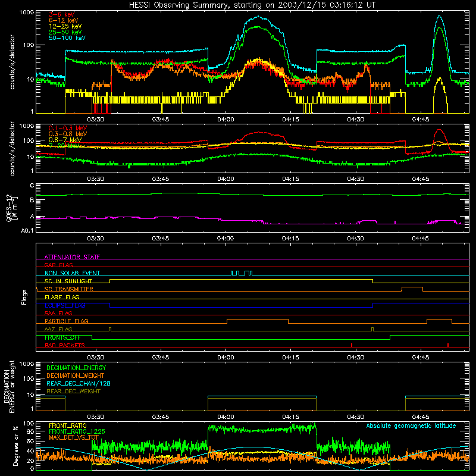Click the SC_IN_SUNLIGHT flag label
476x476 pixels.
(68, 281)
